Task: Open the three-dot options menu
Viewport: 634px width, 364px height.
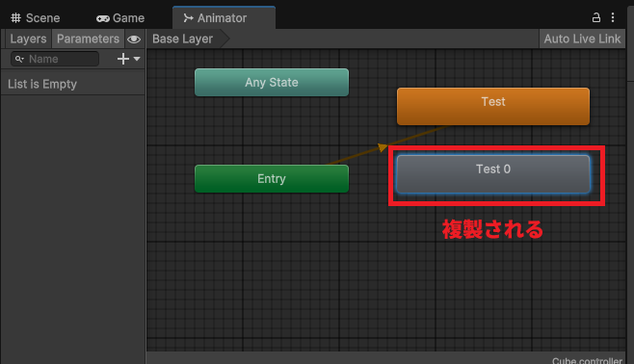Action: click(x=613, y=17)
